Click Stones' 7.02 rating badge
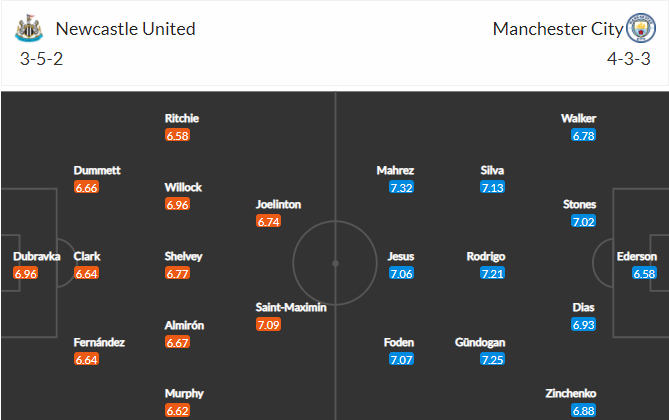Screen dimensions: 669x420 pos(583,222)
